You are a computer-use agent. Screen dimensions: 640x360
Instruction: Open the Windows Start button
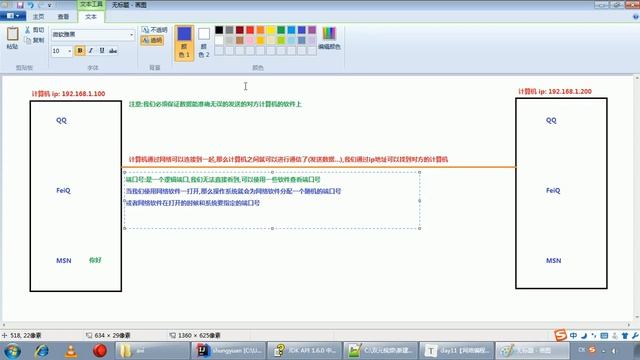pyautogui.click(x=12, y=351)
